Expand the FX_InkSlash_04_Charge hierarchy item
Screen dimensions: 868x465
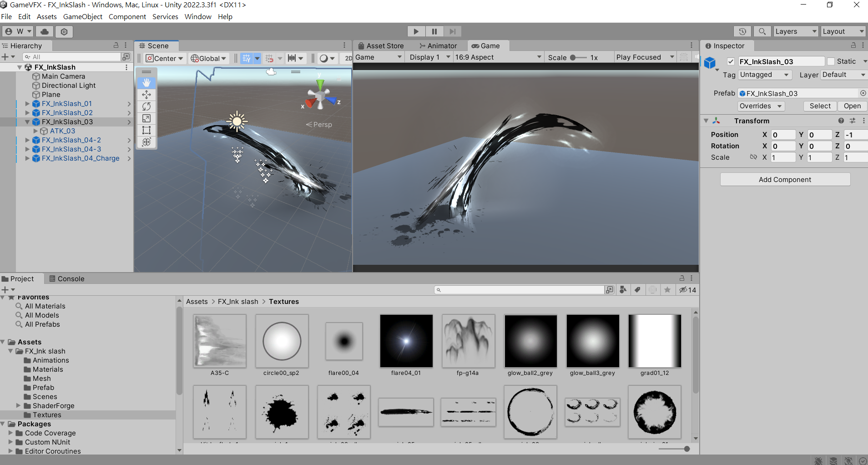pos(27,158)
